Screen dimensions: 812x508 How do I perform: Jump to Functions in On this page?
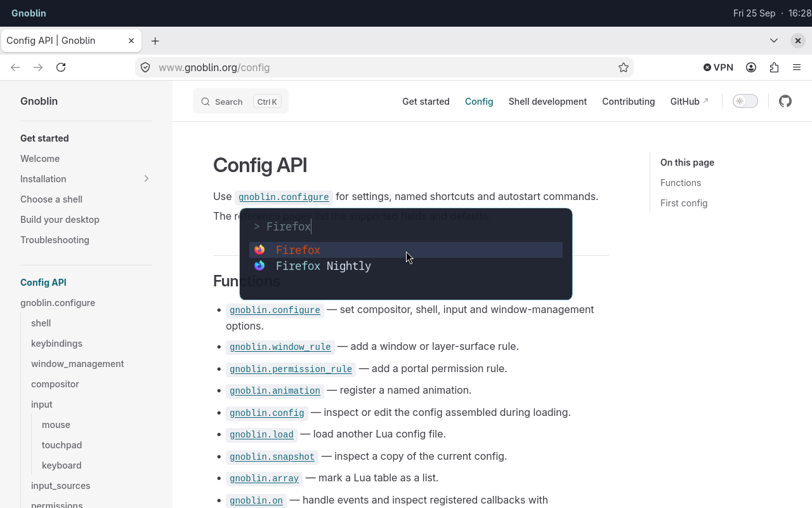click(681, 183)
